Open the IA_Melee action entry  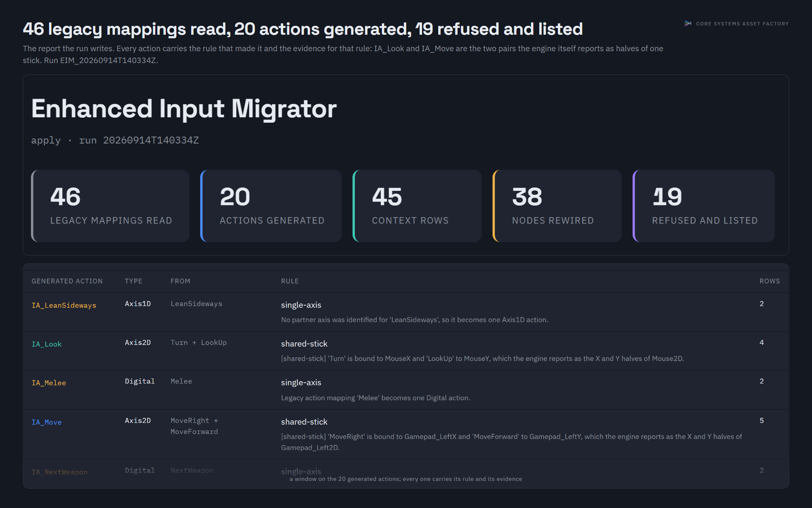[x=49, y=383]
